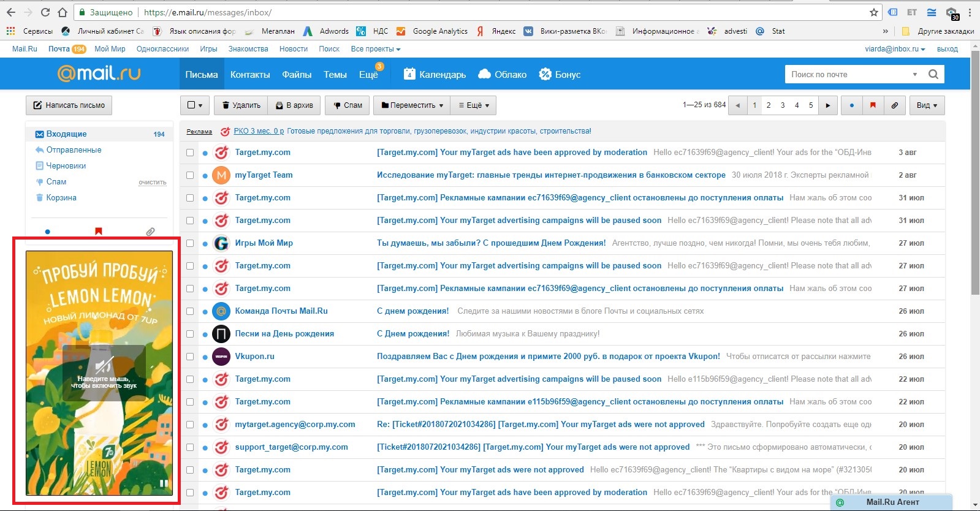This screenshot has width=980, height=511.
Task: Click the search magnifier in mail search
Action: 933,74
